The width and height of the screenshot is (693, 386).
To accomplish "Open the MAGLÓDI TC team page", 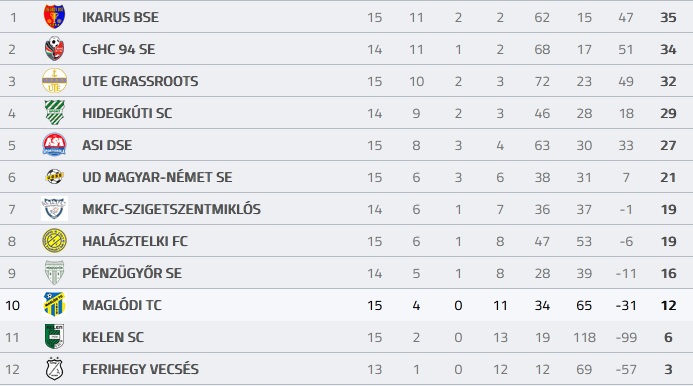I will (122, 305).
